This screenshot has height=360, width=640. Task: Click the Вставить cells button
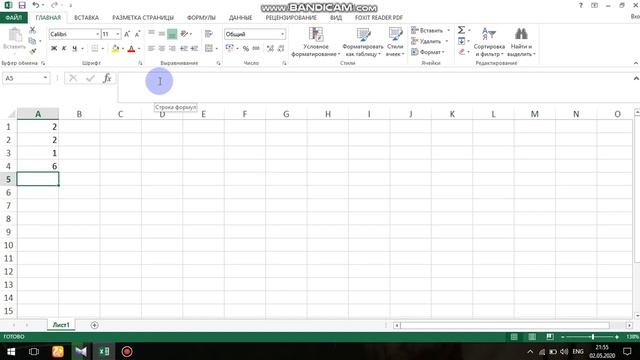tap(427, 31)
